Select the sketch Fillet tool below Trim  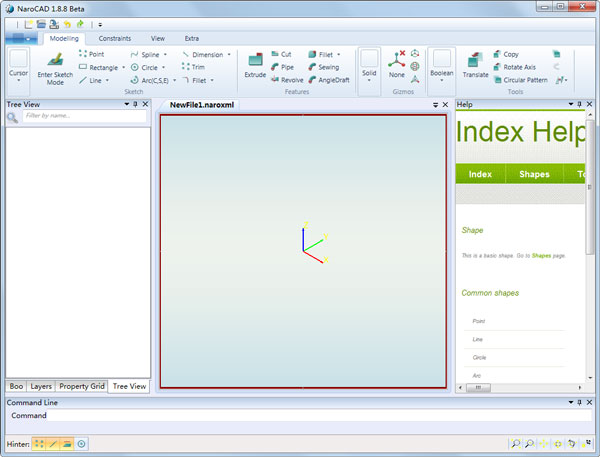point(194,80)
